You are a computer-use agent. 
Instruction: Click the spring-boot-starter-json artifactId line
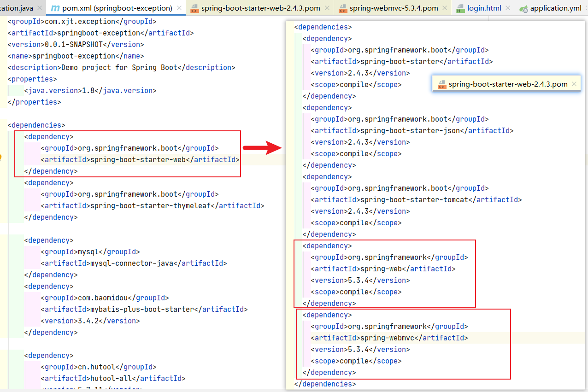(x=412, y=131)
